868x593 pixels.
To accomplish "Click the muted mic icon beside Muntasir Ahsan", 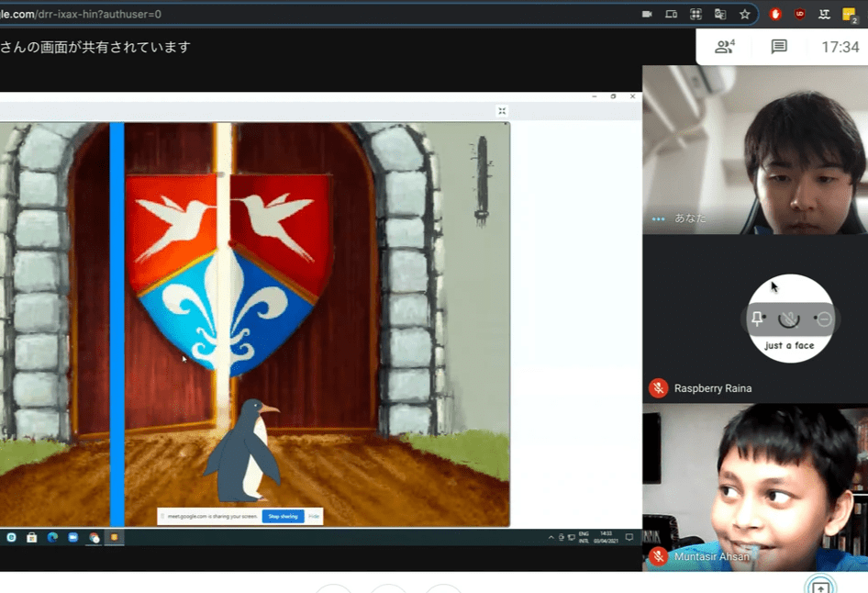I will pos(658,556).
